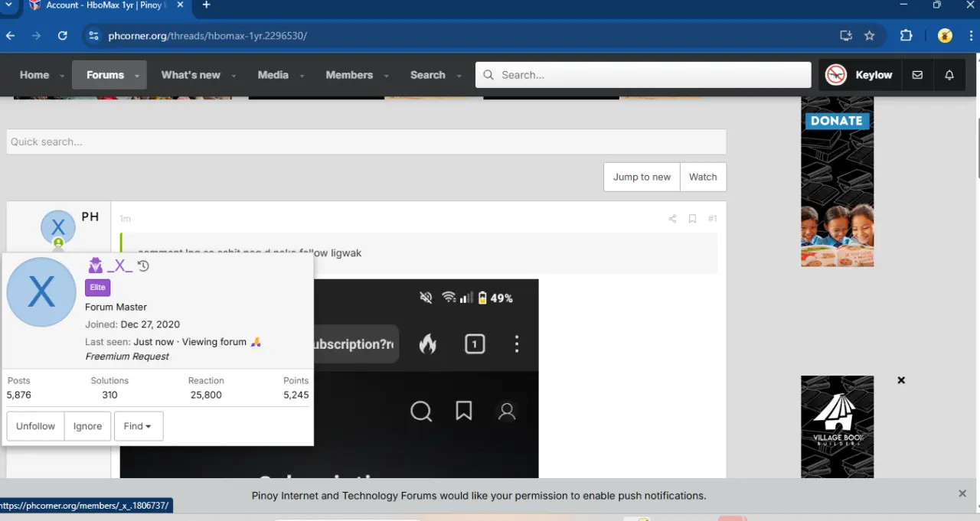The width and height of the screenshot is (980, 521).
Task: Open site information icon in address bar
Action: click(x=93, y=36)
